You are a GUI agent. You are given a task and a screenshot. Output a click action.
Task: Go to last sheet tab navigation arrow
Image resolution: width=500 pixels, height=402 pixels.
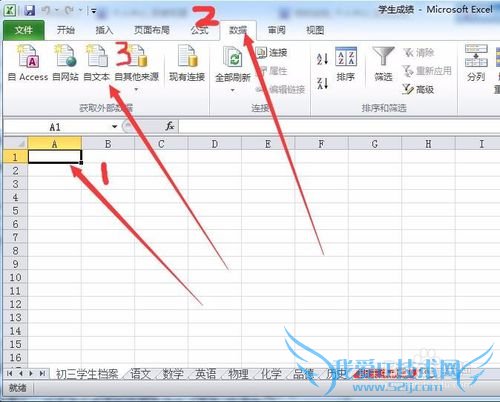(x=42, y=373)
